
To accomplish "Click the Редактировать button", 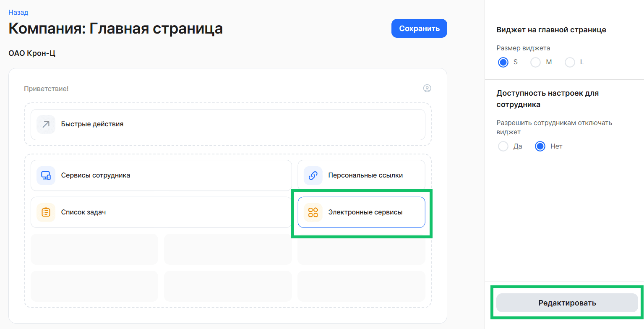I will coord(567,303).
